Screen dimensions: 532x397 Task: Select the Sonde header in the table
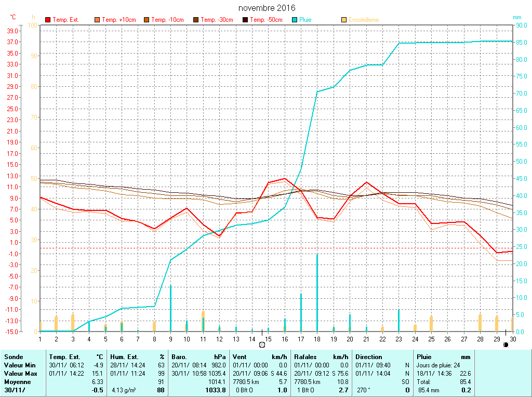click(14, 357)
